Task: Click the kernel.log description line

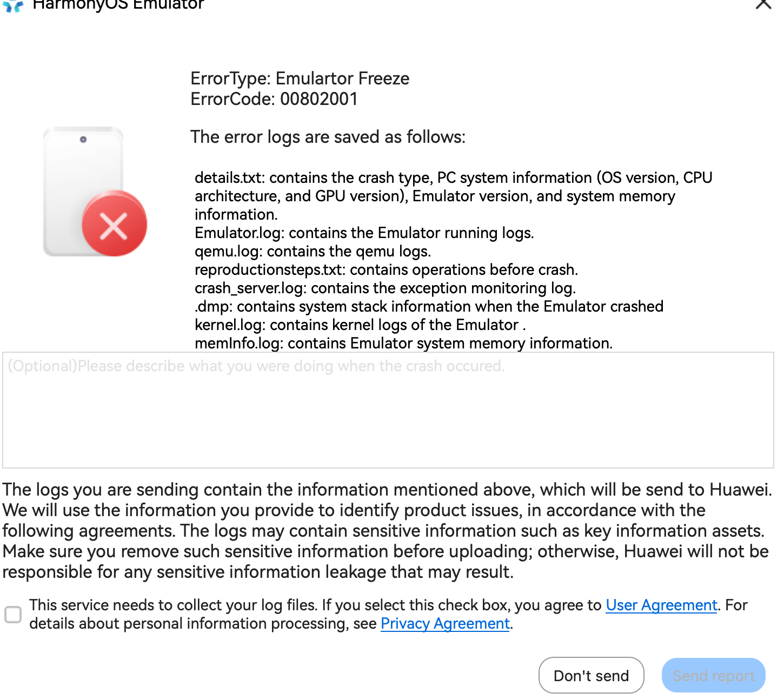Action: point(360,325)
